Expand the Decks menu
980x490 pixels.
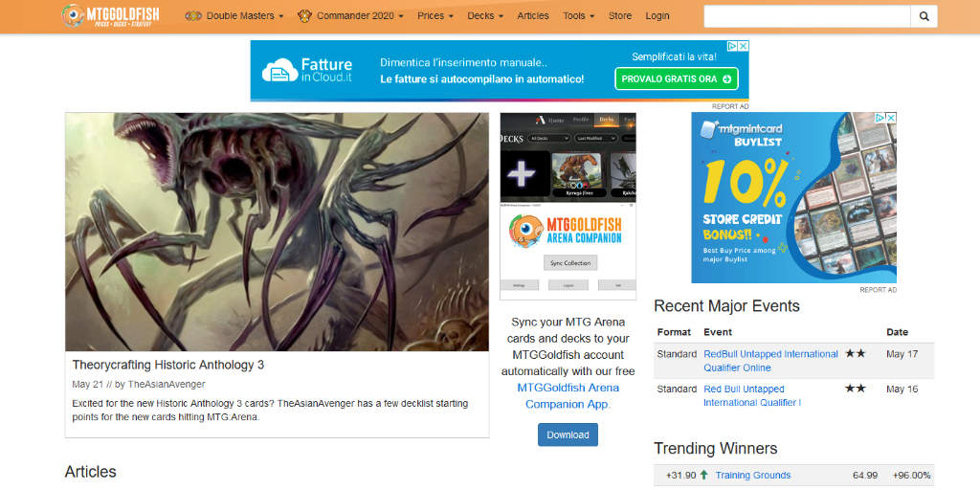485,15
